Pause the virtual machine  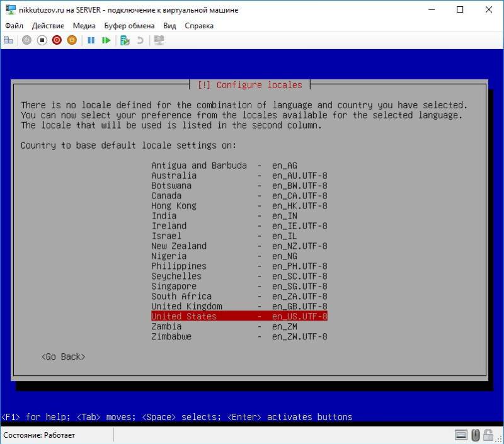click(x=91, y=40)
